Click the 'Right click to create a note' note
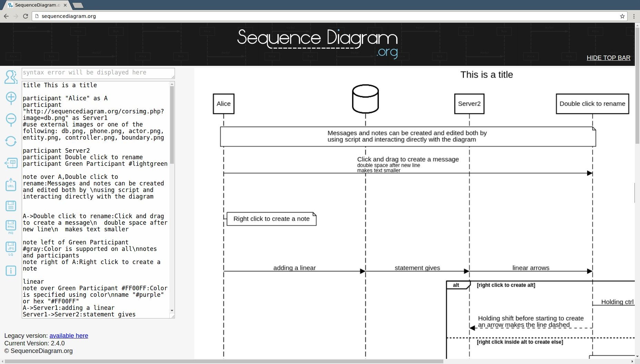640x364 pixels. [272, 219]
